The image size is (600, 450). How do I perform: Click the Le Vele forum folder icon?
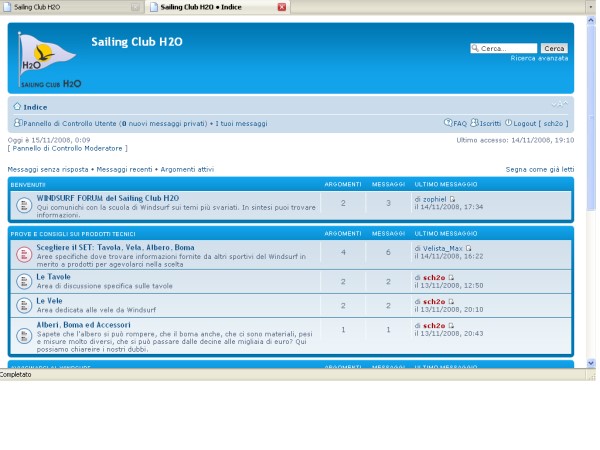click(x=23, y=305)
